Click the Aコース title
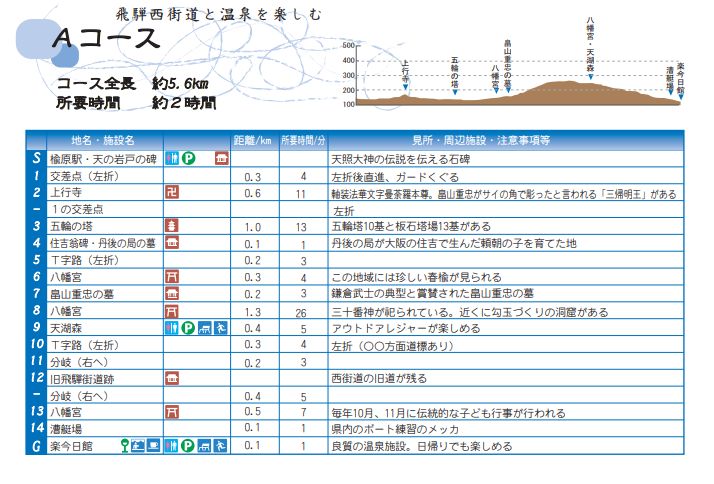Screen dimensions: 714x484 [107, 38]
